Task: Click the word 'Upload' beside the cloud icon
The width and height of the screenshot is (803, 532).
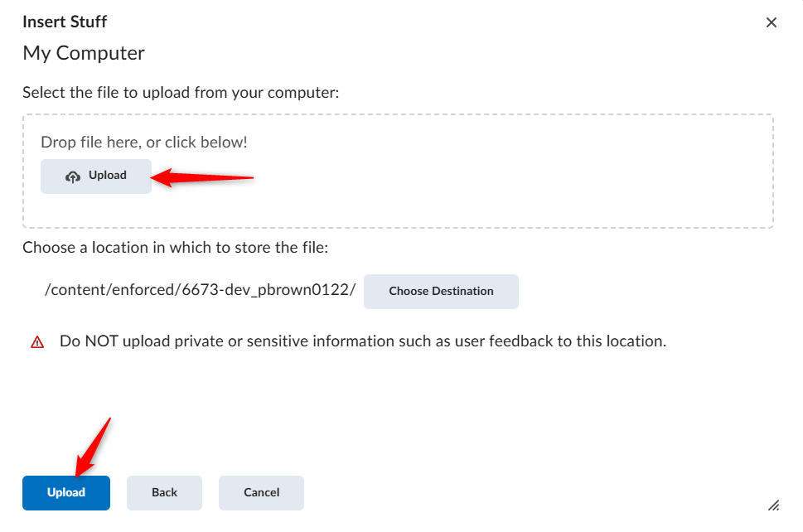Action: click(x=108, y=175)
